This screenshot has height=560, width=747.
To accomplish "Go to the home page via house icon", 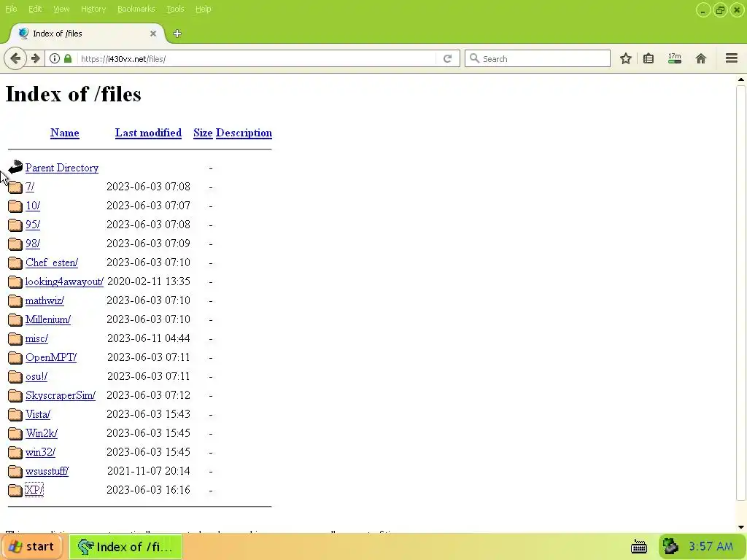I will pyautogui.click(x=701, y=58).
